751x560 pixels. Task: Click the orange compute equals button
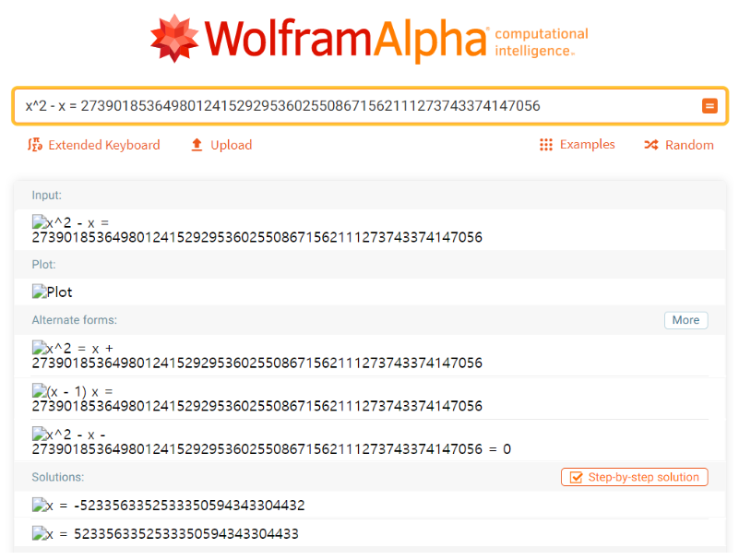(709, 106)
